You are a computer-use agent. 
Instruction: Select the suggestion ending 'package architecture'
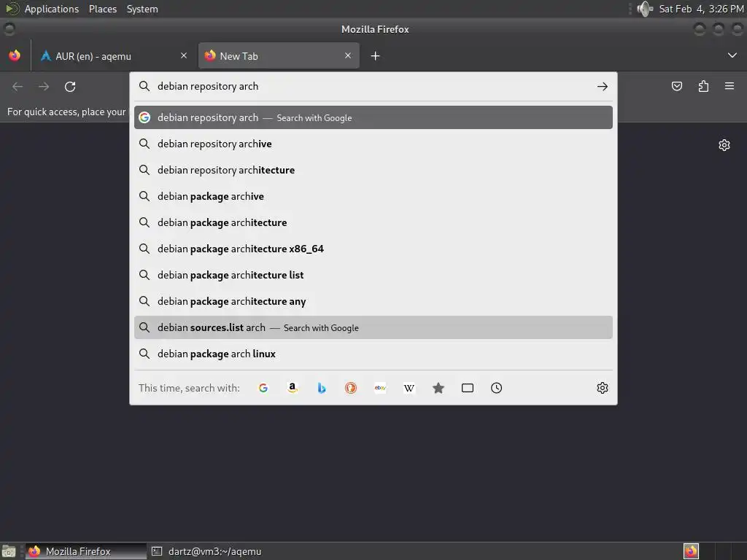(373, 222)
